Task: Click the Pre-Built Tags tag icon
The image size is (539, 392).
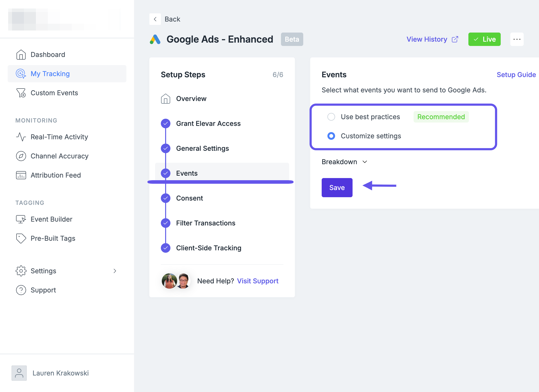Action: click(x=21, y=238)
